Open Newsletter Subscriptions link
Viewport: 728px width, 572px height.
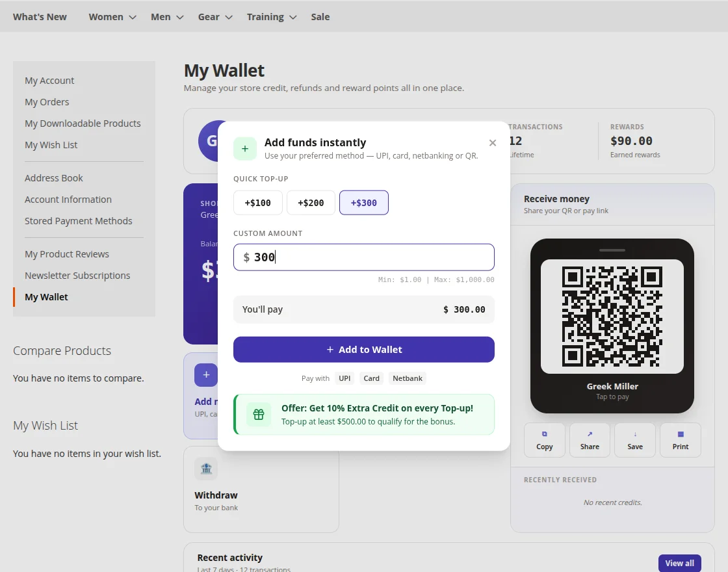[x=77, y=276]
